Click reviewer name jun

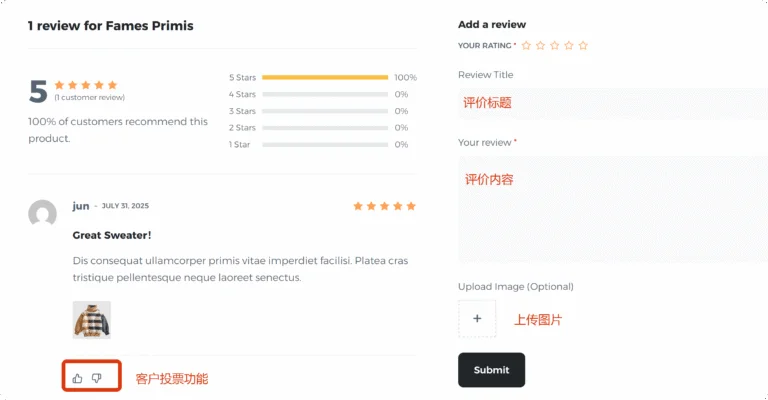pos(81,206)
